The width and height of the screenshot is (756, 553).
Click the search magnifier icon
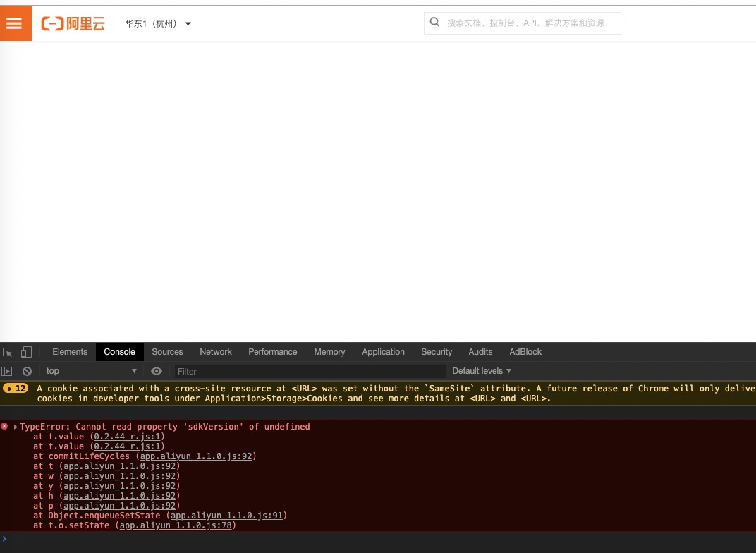[434, 22]
